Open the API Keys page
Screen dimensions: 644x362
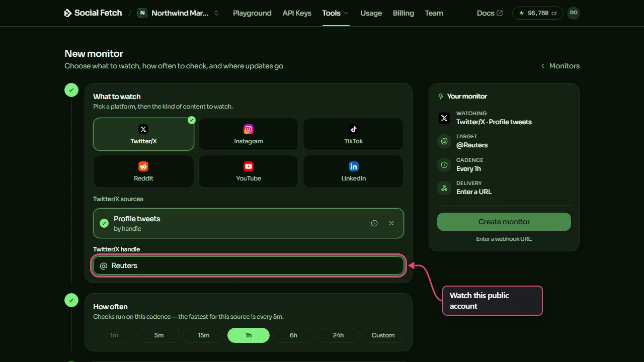pos(297,13)
